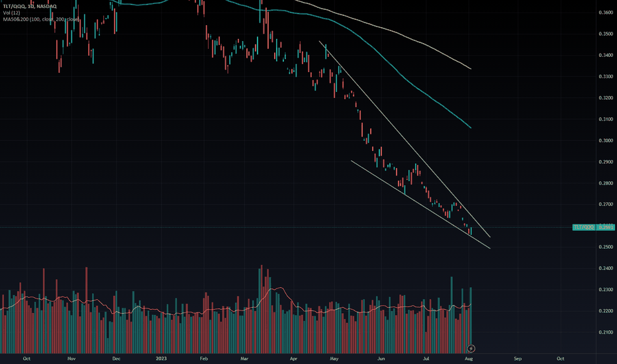The width and height of the screenshot is (617, 364).
Task: Click the Dec date axis label
Action: pyautogui.click(x=116, y=359)
